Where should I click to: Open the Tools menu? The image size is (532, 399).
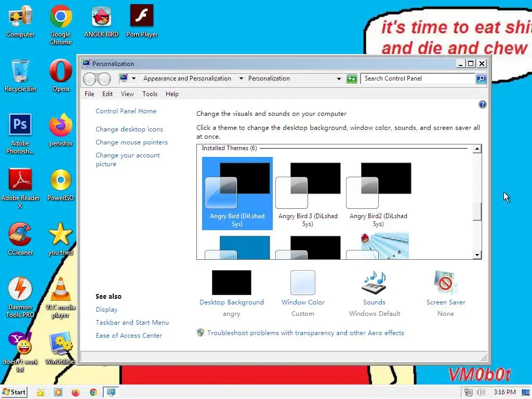point(150,94)
